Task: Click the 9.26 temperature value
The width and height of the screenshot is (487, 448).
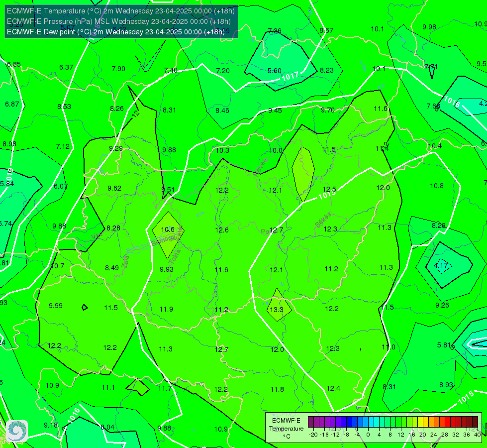Action: tap(442, 305)
